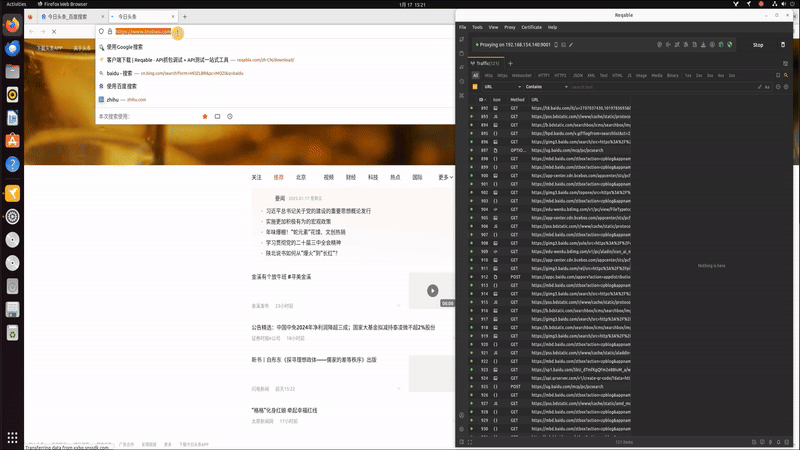800x450 pixels.
Task: Click the orange search icon on Reqable's filter row
Action: tap(786, 76)
